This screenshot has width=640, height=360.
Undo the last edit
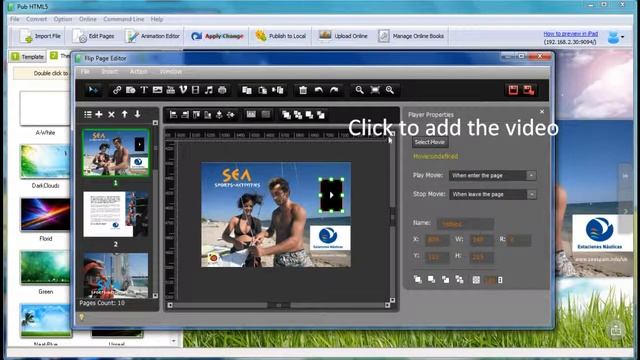pos(319,90)
